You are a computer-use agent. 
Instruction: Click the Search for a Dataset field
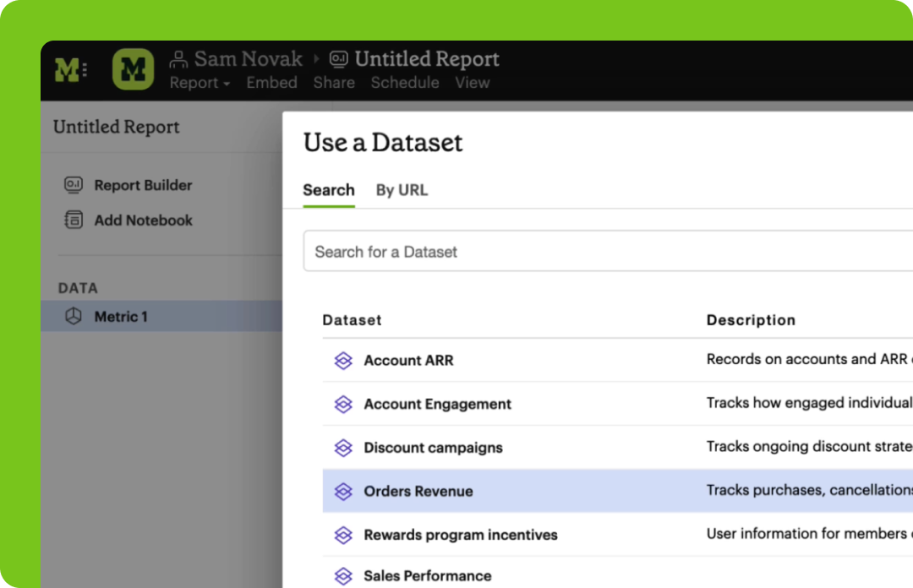pyautogui.click(x=592, y=252)
